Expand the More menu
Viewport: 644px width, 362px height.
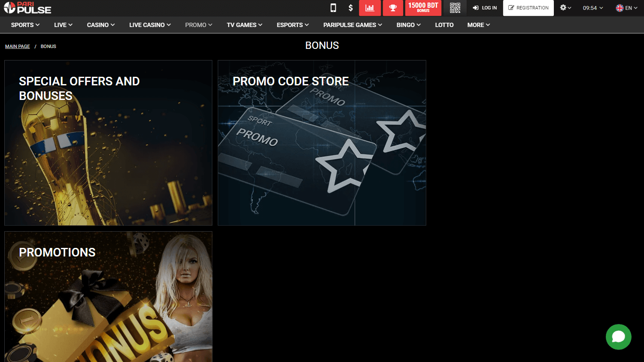(478, 25)
